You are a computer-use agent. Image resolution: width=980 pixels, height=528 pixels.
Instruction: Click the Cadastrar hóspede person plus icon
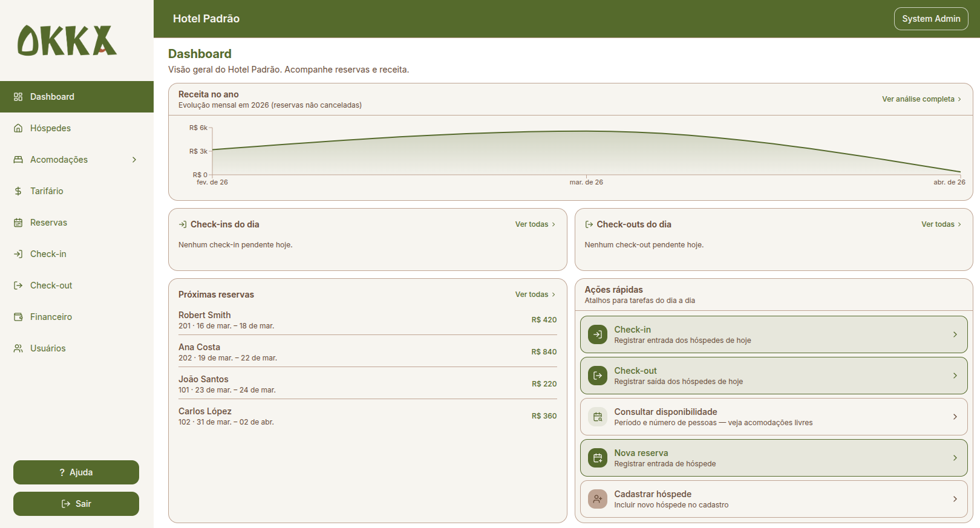598,499
